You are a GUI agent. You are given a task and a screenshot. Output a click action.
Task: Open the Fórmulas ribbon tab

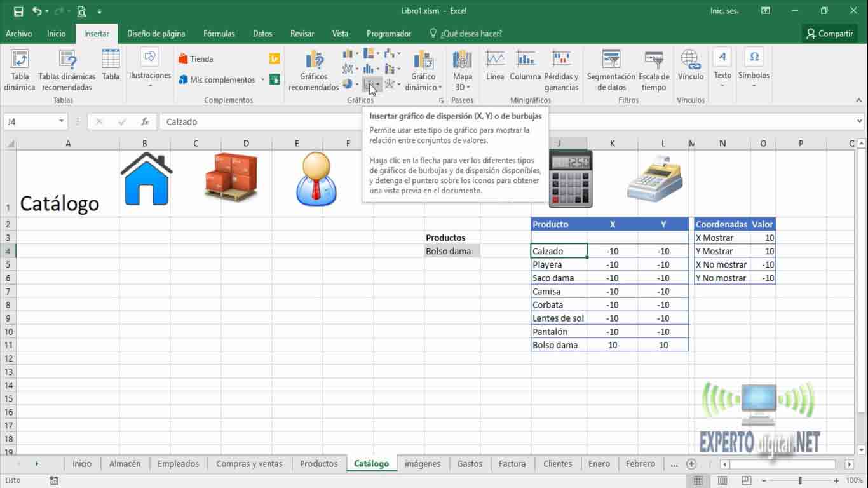(219, 34)
